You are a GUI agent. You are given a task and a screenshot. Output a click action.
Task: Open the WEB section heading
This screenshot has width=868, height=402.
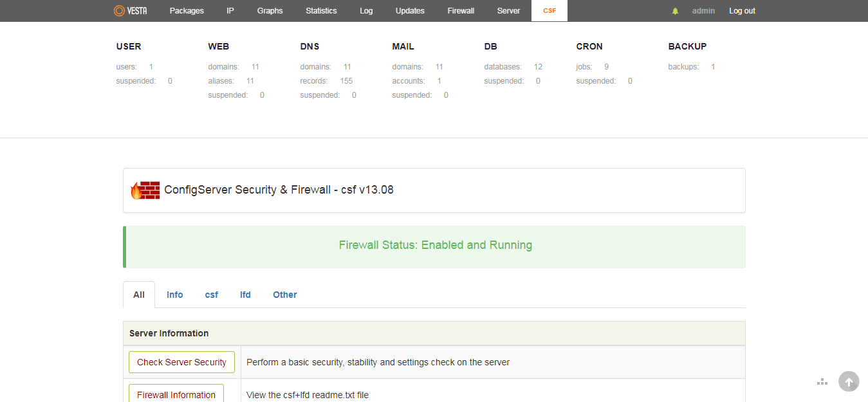(x=219, y=46)
